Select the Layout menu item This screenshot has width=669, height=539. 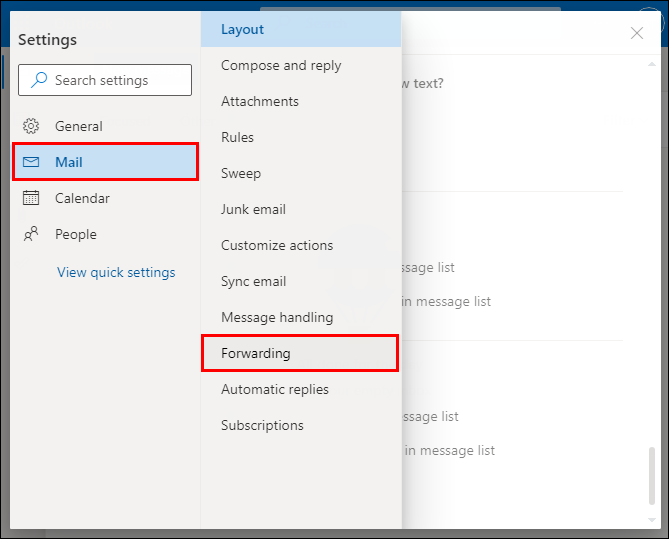pos(243,29)
